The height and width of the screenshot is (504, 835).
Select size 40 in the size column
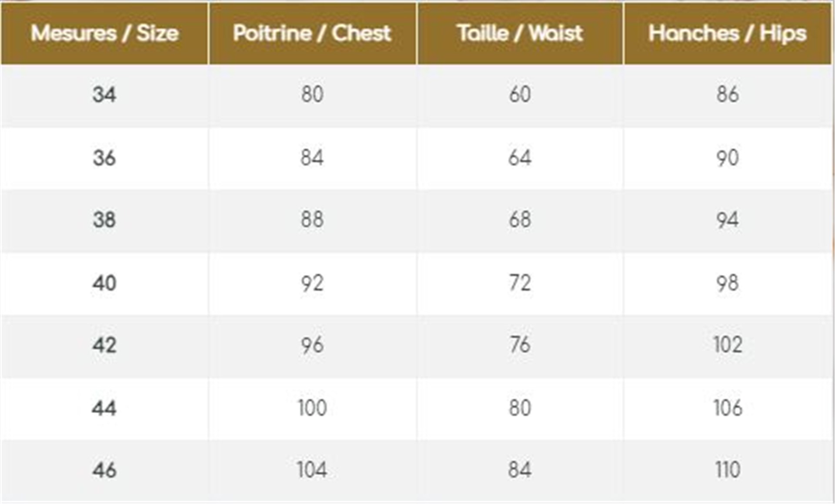point(104,283)
